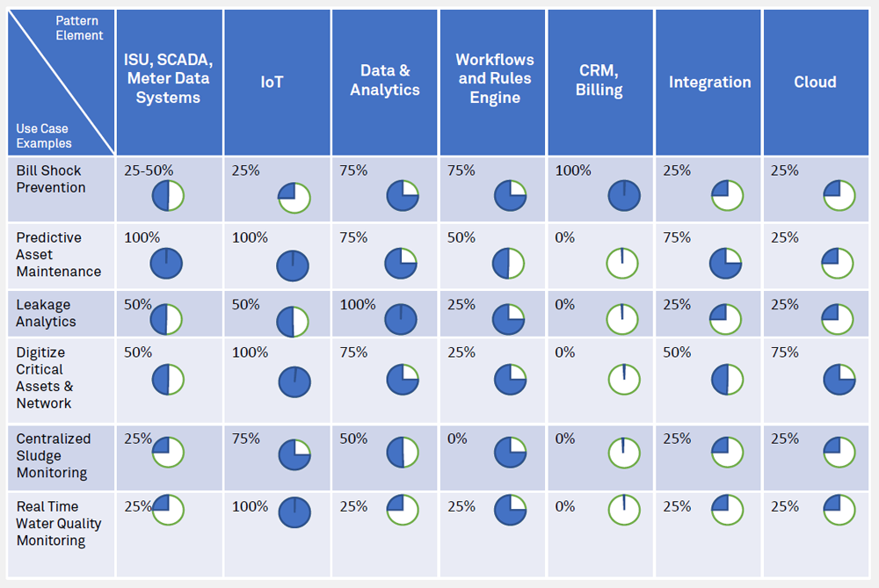The width and height of the screenshot is (879, 588).
Task: Click Digitize Critical Assets Cloud pie icon
Action: click(839, 379)
